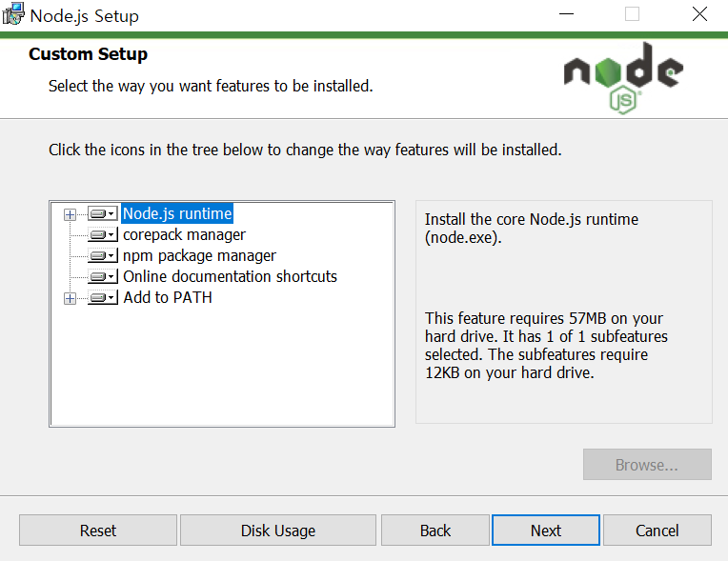Minimize the Node.js Setup window
Viewport: 728px width, 561px height.
click(x=566, y=14)
